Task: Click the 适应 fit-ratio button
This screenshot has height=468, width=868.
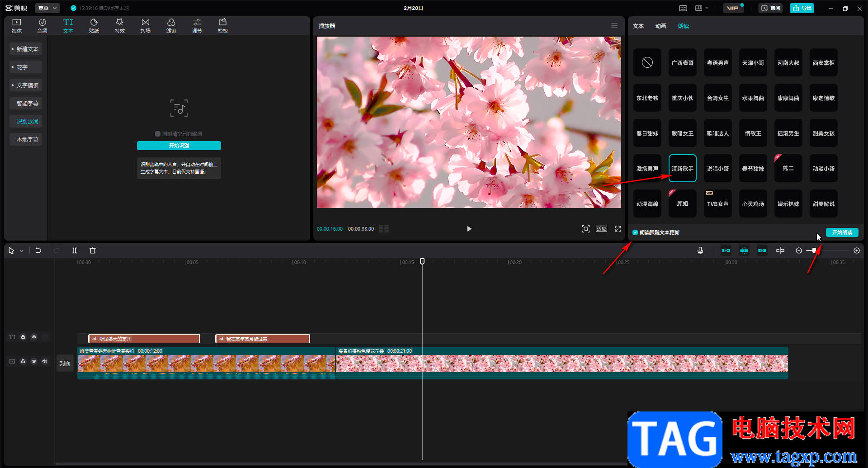Action: click(601, 229)
